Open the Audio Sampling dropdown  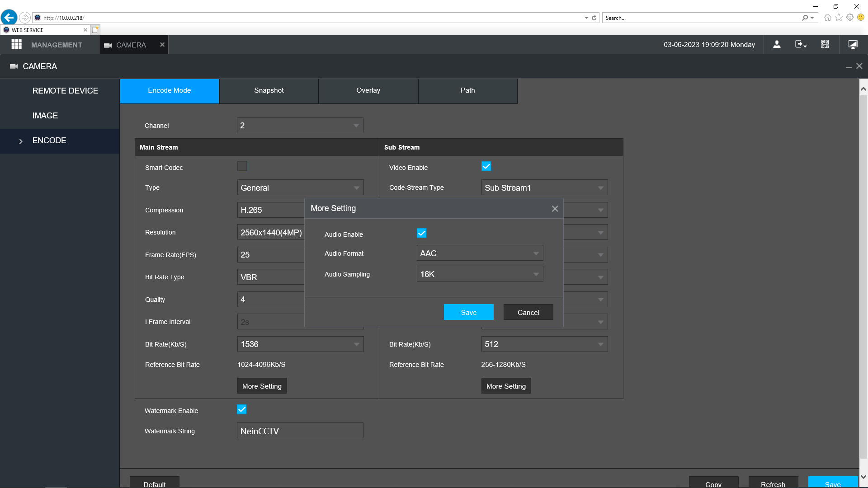[480, 274]
